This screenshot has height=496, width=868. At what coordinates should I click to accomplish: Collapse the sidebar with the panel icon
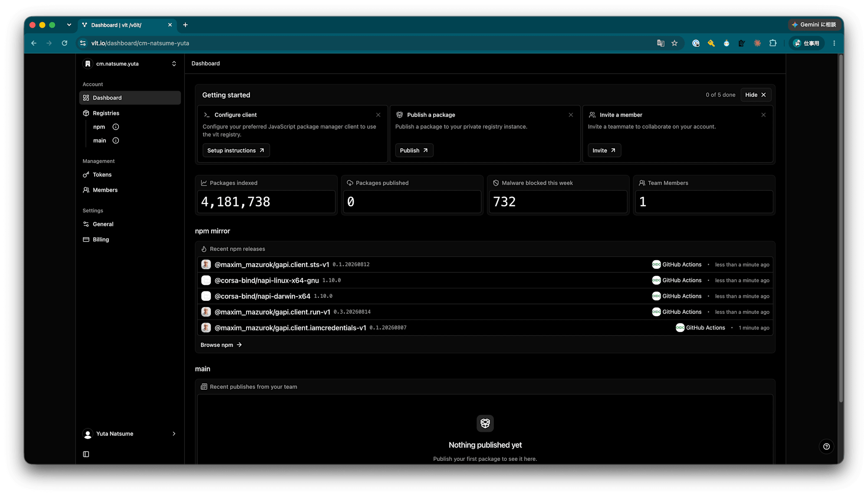(86, 454)
